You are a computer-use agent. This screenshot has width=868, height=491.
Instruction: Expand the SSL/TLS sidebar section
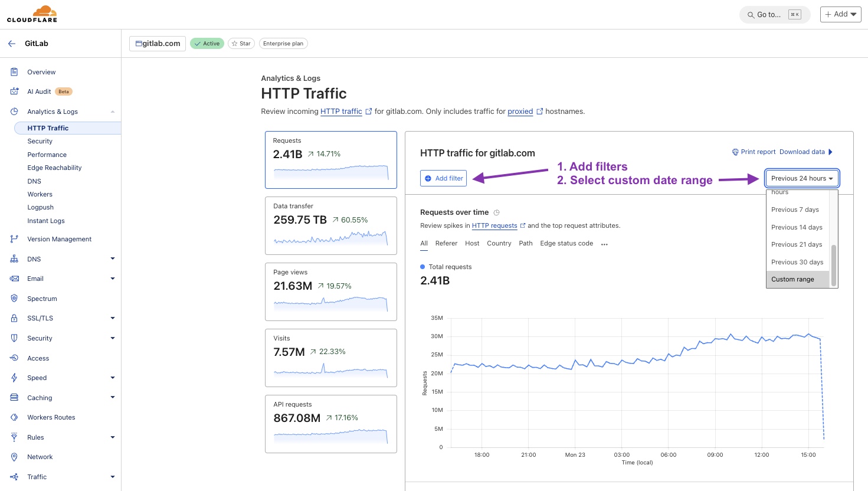tap(113, 318)
